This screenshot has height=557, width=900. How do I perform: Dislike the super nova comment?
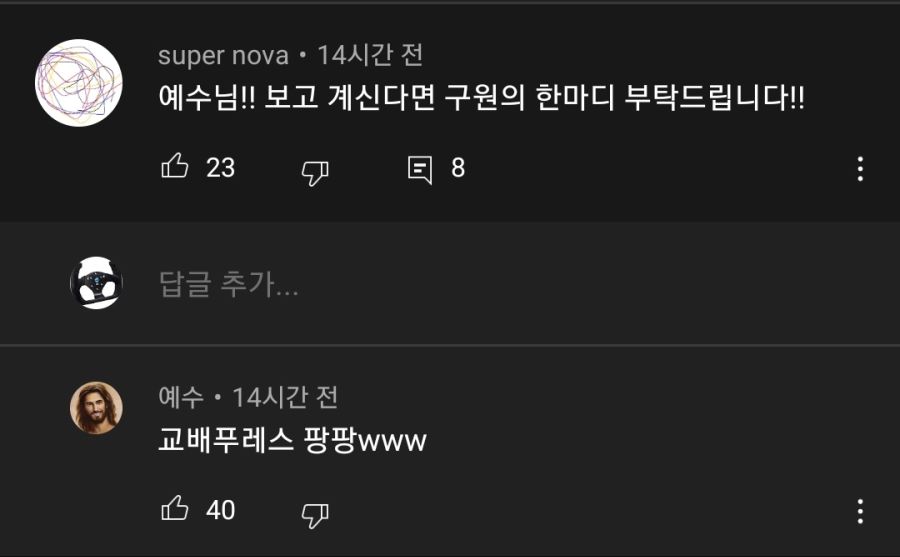(315, 172)
